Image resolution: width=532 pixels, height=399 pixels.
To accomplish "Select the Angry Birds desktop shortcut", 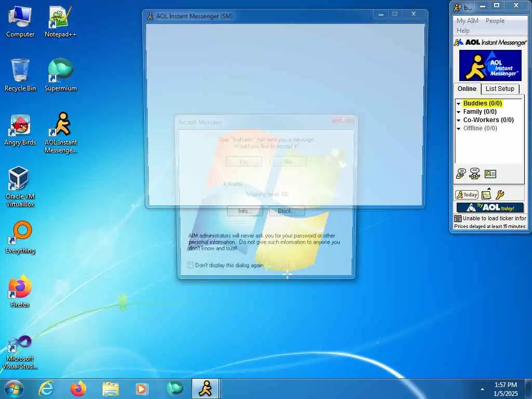I will (x=20, y=129).
